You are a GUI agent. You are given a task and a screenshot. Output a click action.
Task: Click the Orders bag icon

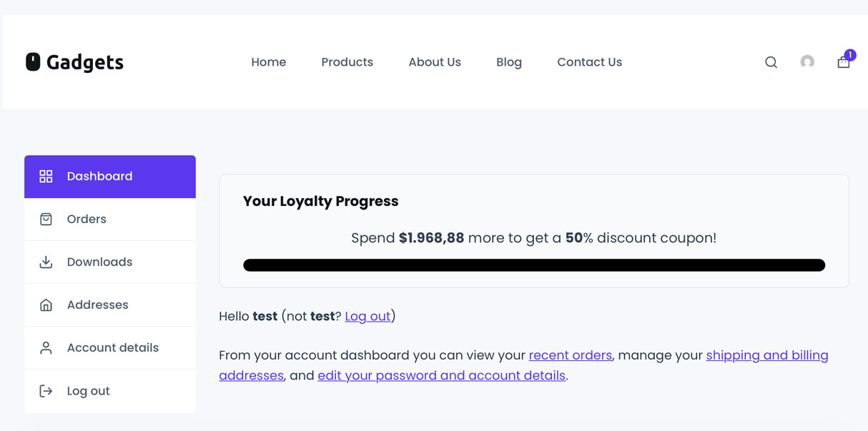(x=46, y=219)
